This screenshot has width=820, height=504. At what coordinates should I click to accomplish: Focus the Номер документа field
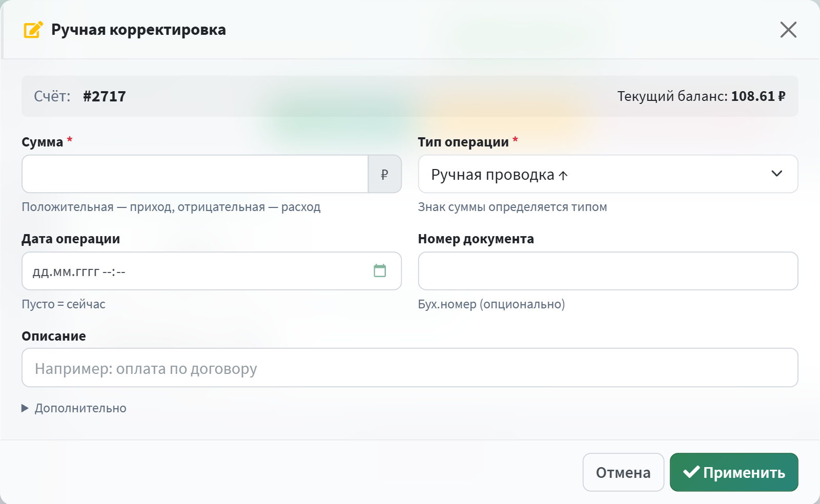pyautogui.click(x=608, y=271)
